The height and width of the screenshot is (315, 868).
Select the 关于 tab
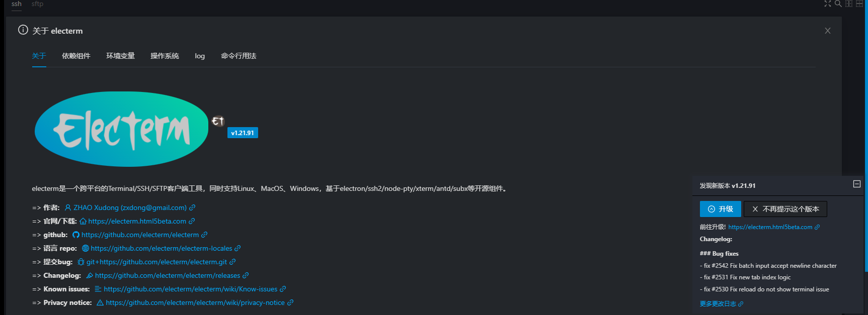click(39, 56)
